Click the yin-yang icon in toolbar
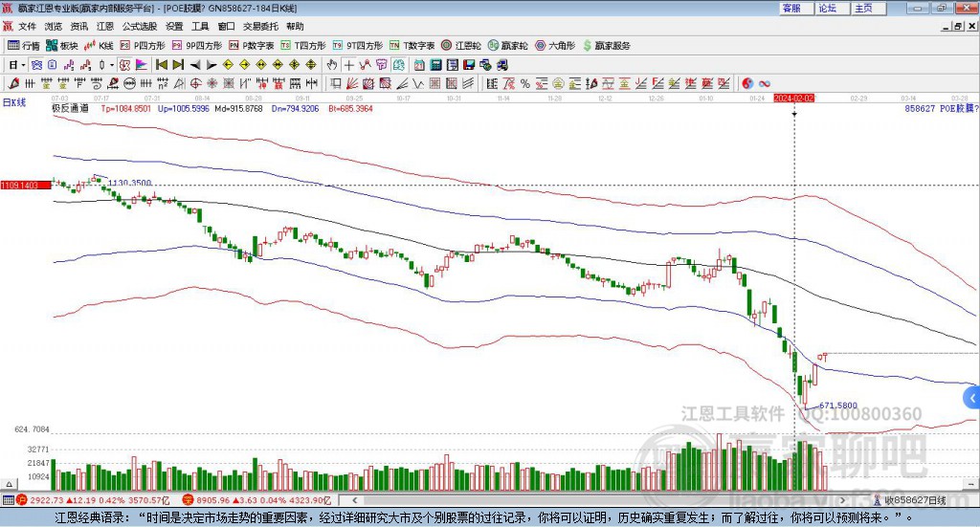This screenshot has width=980, height=527. point(747,84)
